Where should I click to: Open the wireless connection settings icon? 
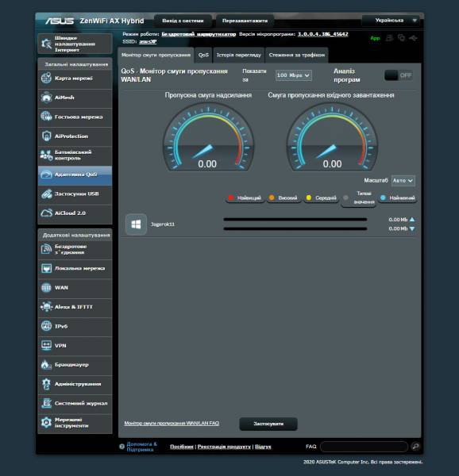[46, 249]
